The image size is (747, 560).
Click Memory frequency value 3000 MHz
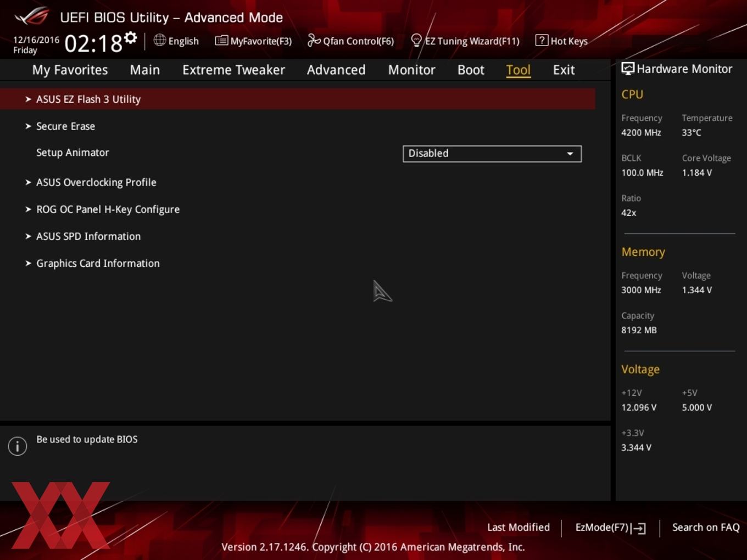(x=641, y=290)
